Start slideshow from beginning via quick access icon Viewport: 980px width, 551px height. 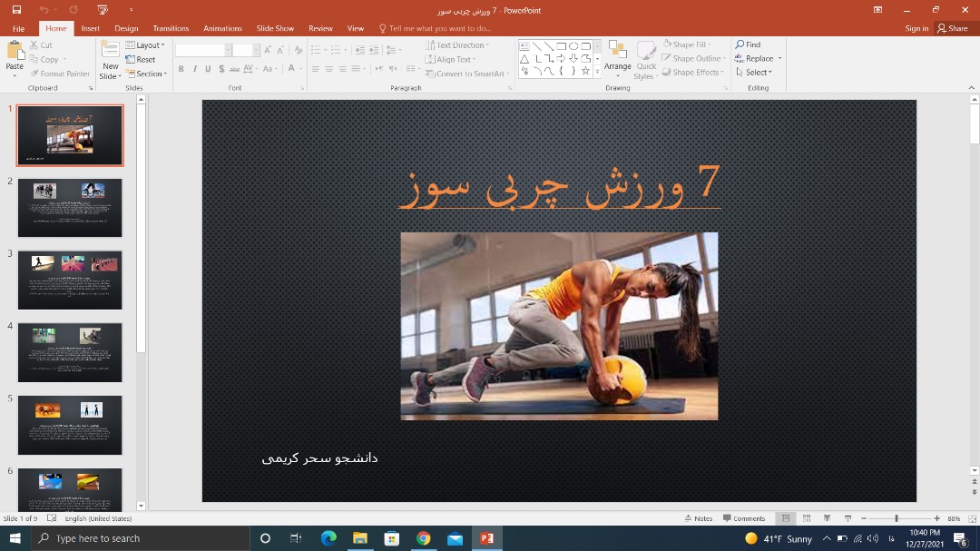103,9
